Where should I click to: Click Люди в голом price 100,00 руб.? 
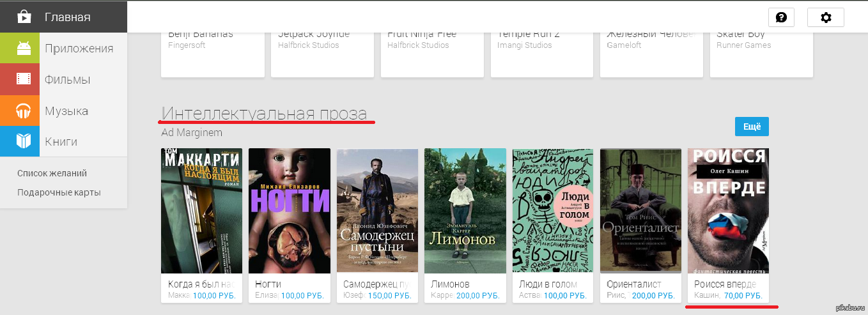click(566, 296)
